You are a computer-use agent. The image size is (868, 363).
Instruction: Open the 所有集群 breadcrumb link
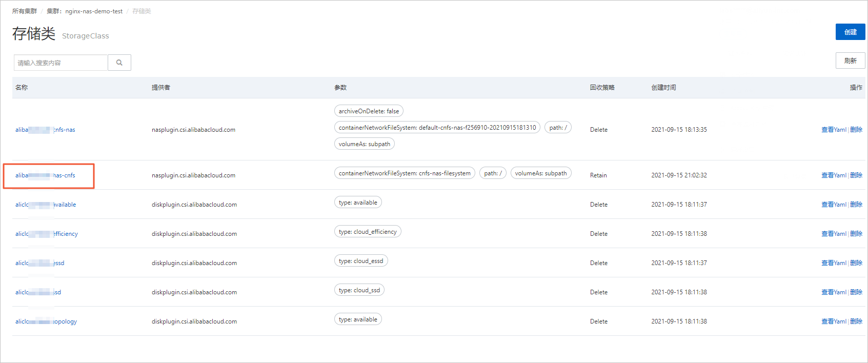click(25, 11)
